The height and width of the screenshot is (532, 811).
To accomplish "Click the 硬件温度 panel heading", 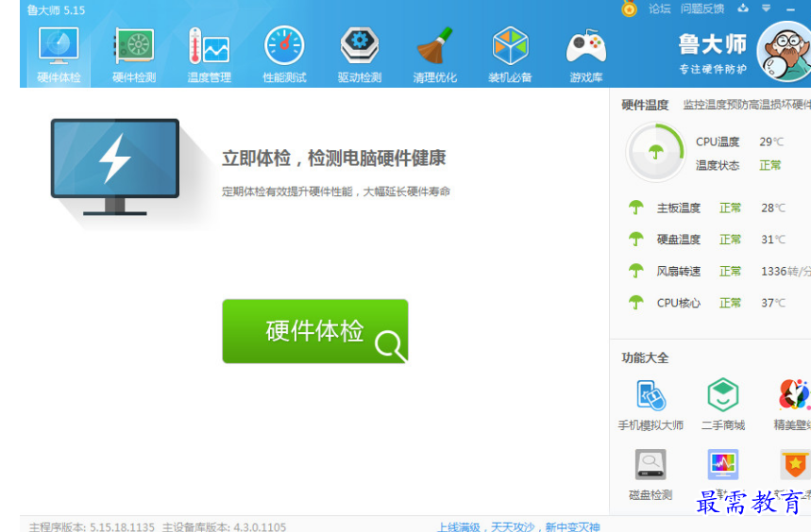I will coord(645,106).
